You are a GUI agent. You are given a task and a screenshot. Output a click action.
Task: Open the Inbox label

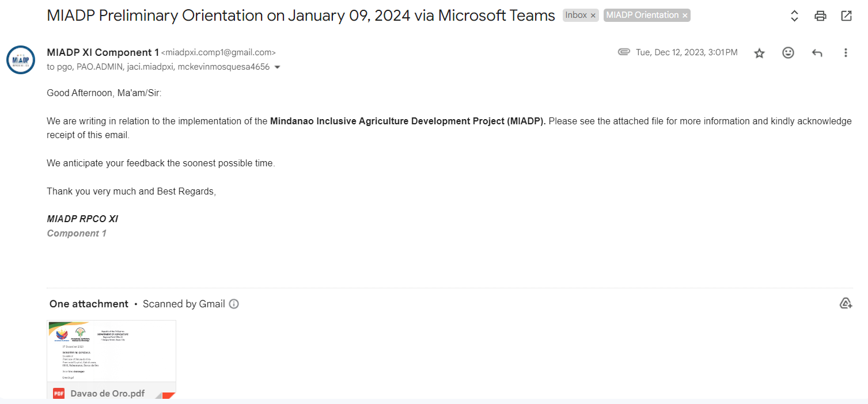coord(575,16)
